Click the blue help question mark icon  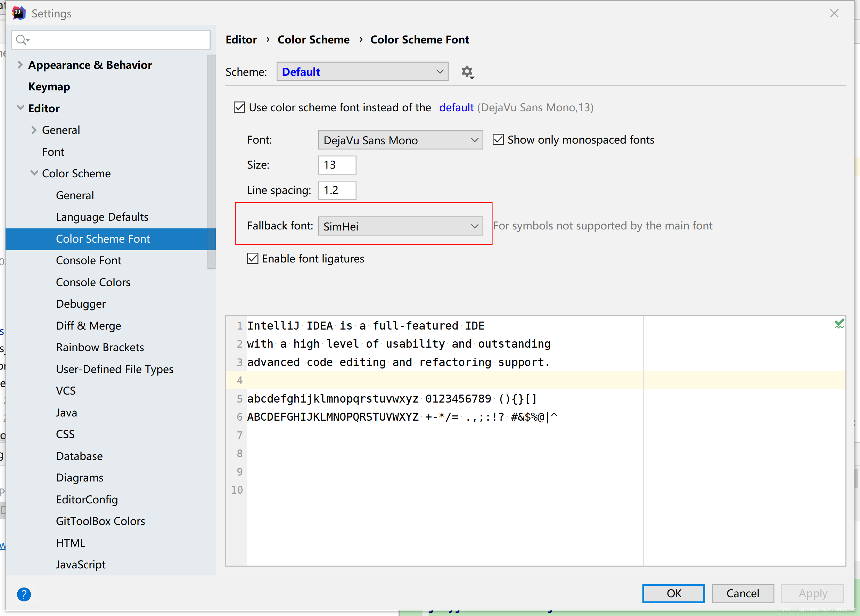[x=24, y=594]
